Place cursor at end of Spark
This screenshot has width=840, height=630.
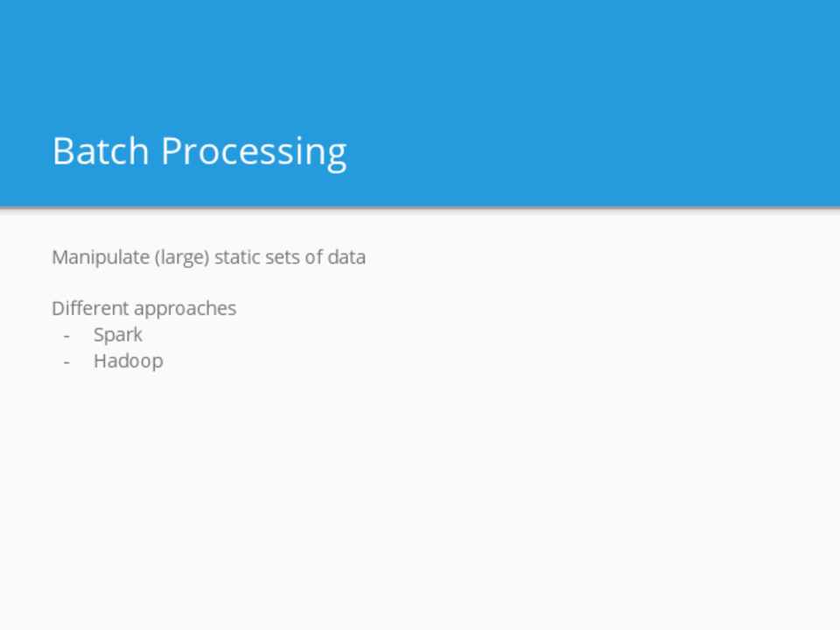pyautogui.click(x=143, y=334)
